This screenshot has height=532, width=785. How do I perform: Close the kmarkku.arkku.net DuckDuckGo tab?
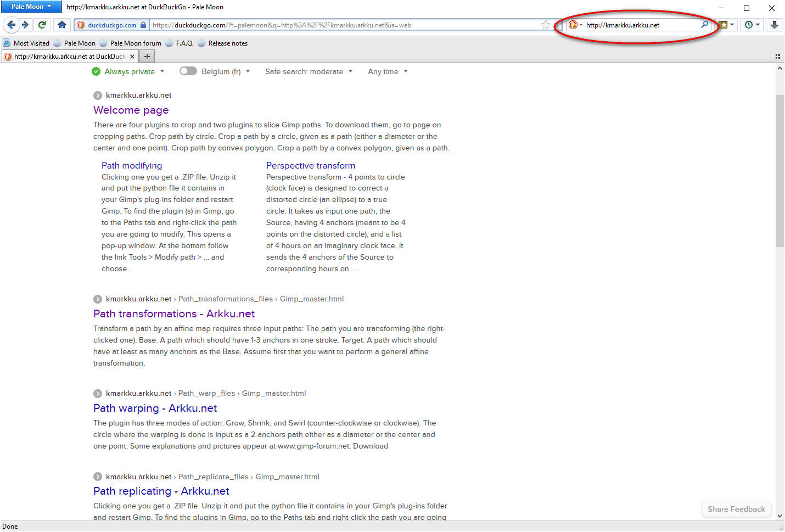(132, 57)
